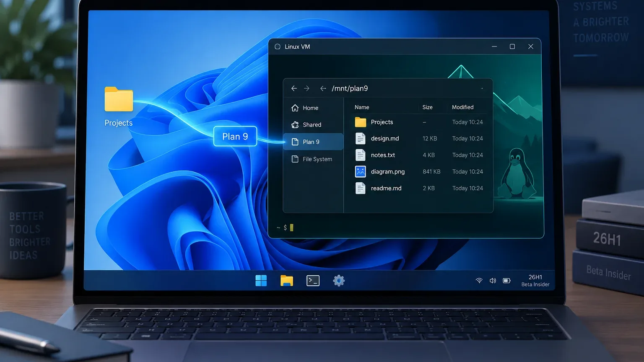The image size is (644, 362).
Task: Go forward with the right-pointing navigation arrow
Action: click(x=306, y=88)
